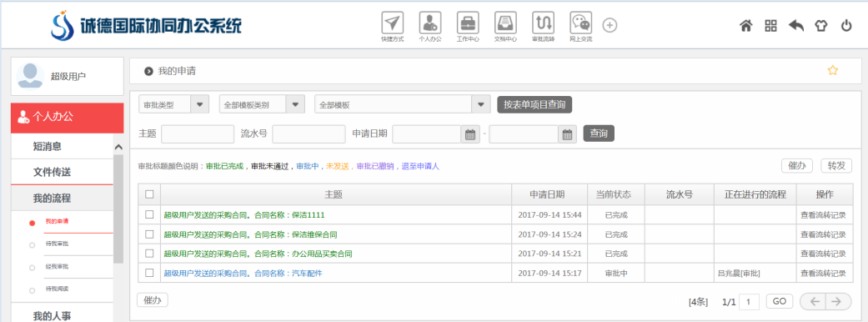Select the 待我阅读 radio item
This screenshot has width=868, height=322.
coord(33,289)
